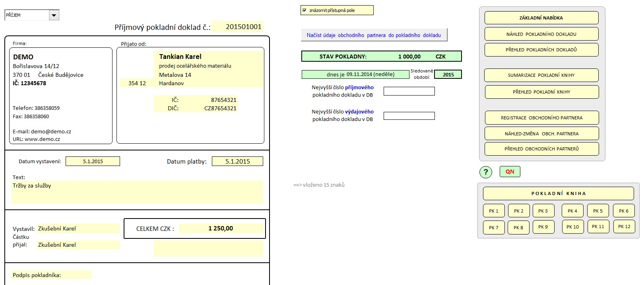Click partner name field 'Tankian Karel'
644x285 pixels.
(x=209, y=57)
